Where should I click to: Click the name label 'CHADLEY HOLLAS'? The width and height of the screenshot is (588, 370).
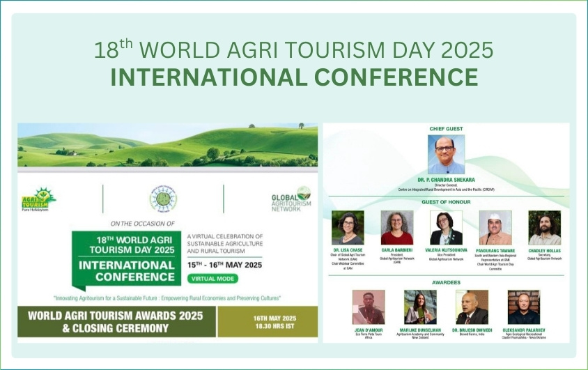coord(545,251)
